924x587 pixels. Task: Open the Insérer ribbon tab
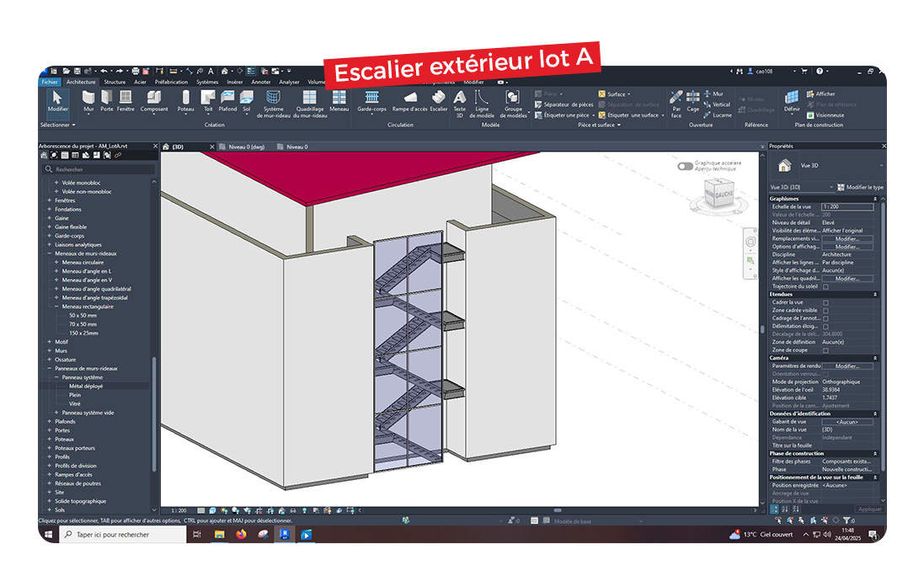click(x=234, y=82)
